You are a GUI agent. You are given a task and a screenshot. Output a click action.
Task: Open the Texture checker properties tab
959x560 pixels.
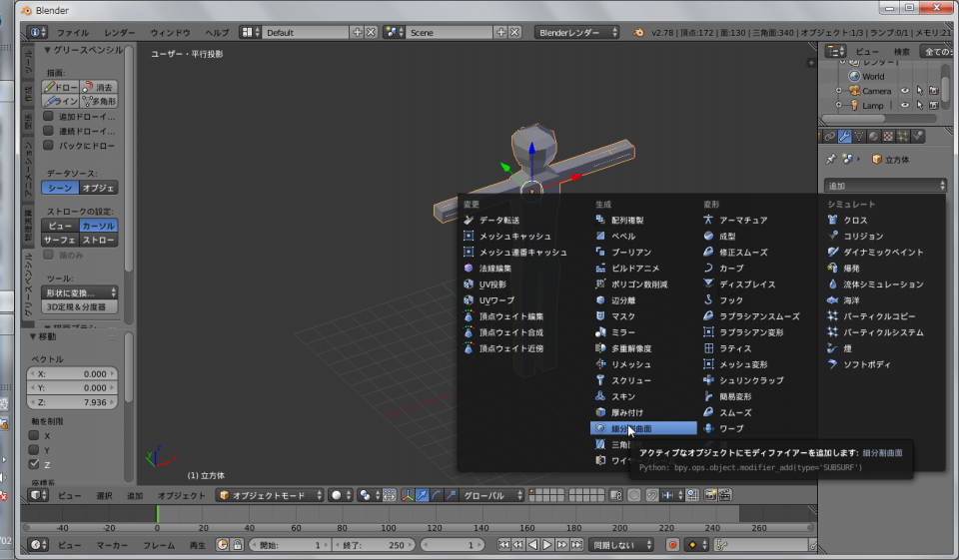coord(888,137)
